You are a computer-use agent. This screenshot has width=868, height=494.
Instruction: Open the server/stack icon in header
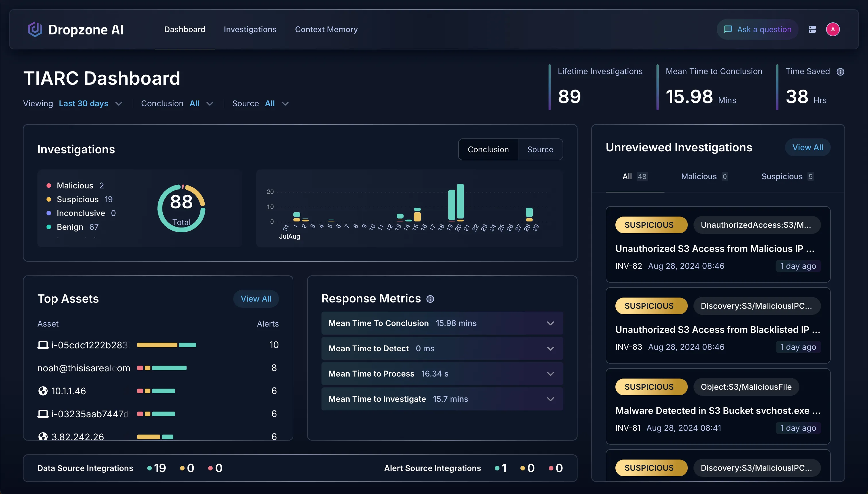pos(812,30)
